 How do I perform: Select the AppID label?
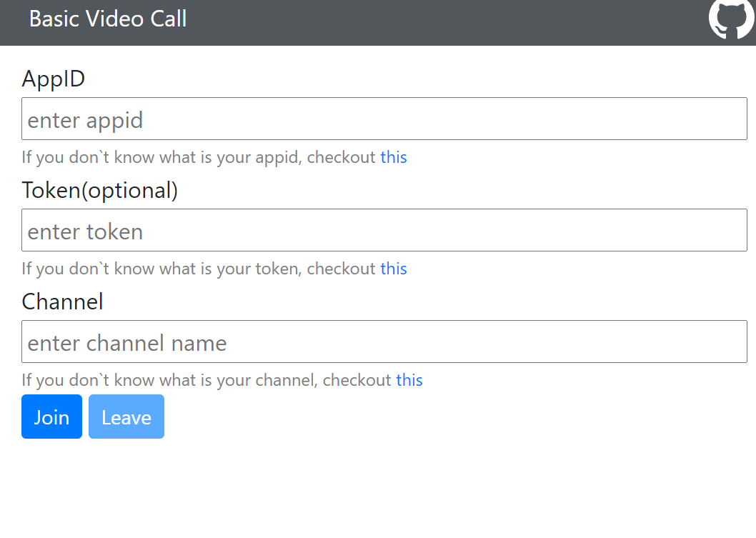(x=53, y=79)
